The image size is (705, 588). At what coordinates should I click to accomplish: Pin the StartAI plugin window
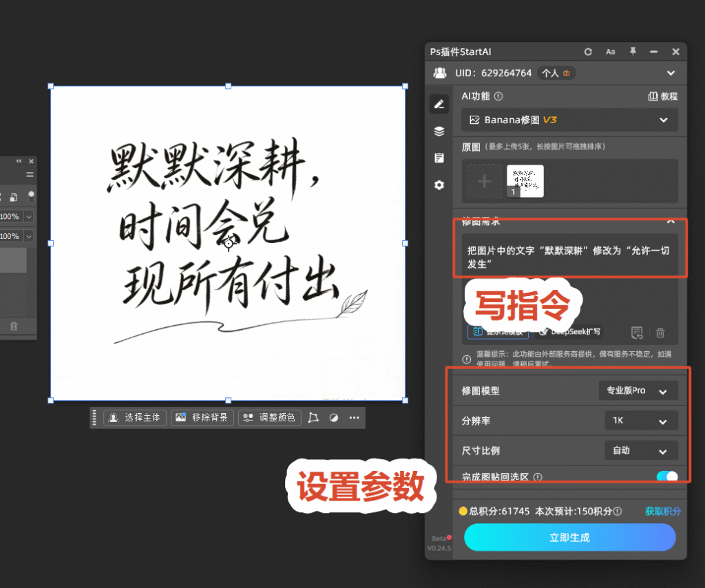tap(633, 51)
